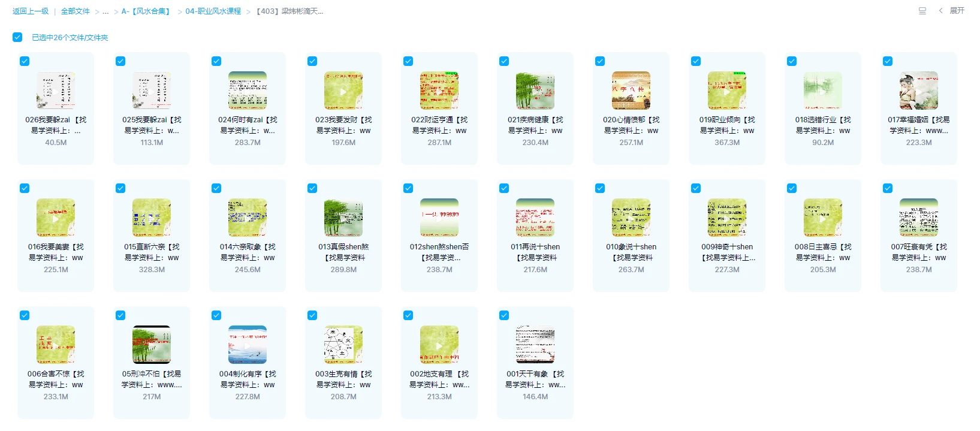Viewport: 980px width, 431px height.
Task: Go to 返回上一级 parent folder
Action: coord(31,11)
